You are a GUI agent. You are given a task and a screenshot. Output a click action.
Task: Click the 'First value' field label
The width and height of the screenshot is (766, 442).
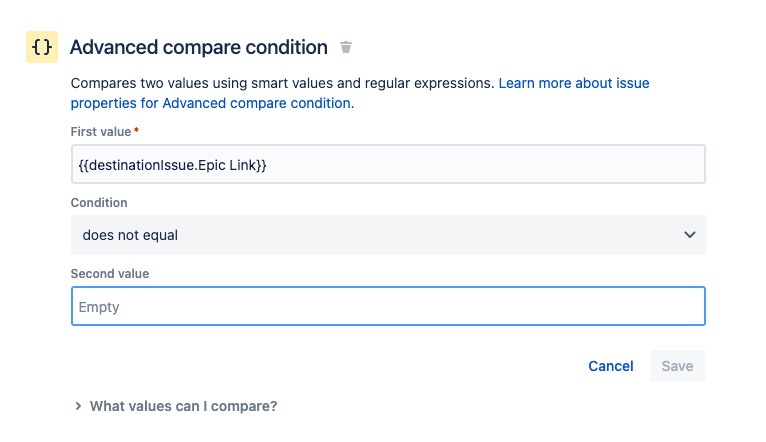pyautogui.click(x=101, y=132)
